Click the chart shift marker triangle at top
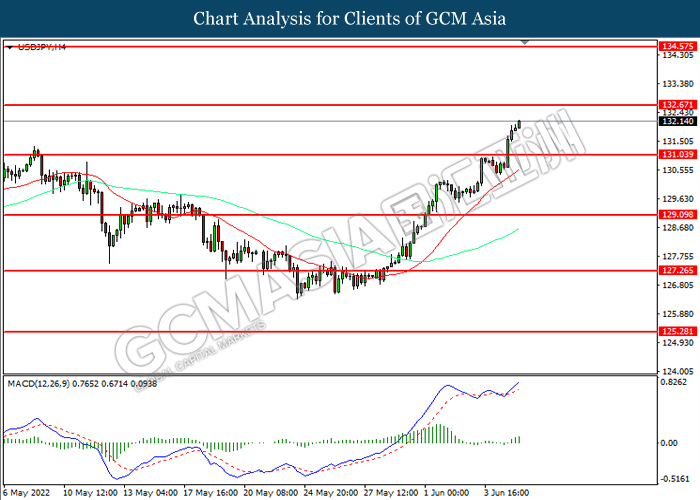 click(525, 42)
